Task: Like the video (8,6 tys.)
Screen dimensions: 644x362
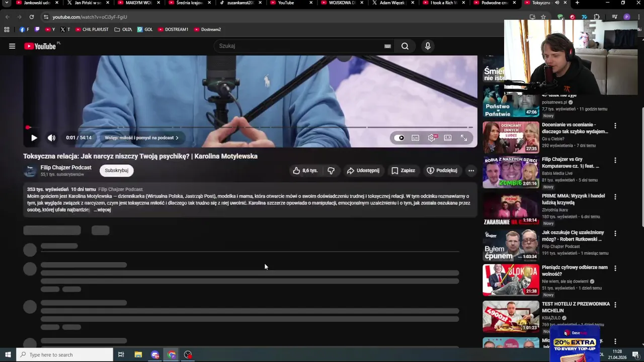Action: point(305,170)
